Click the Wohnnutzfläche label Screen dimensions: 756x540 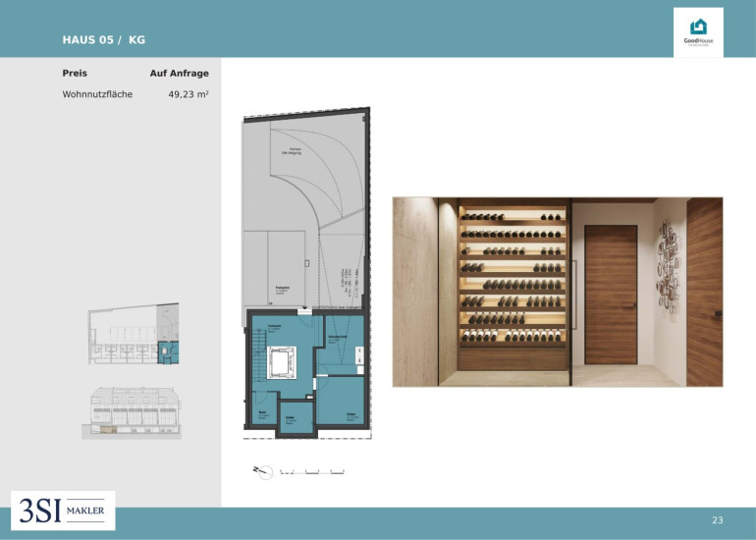click(97, 94)
